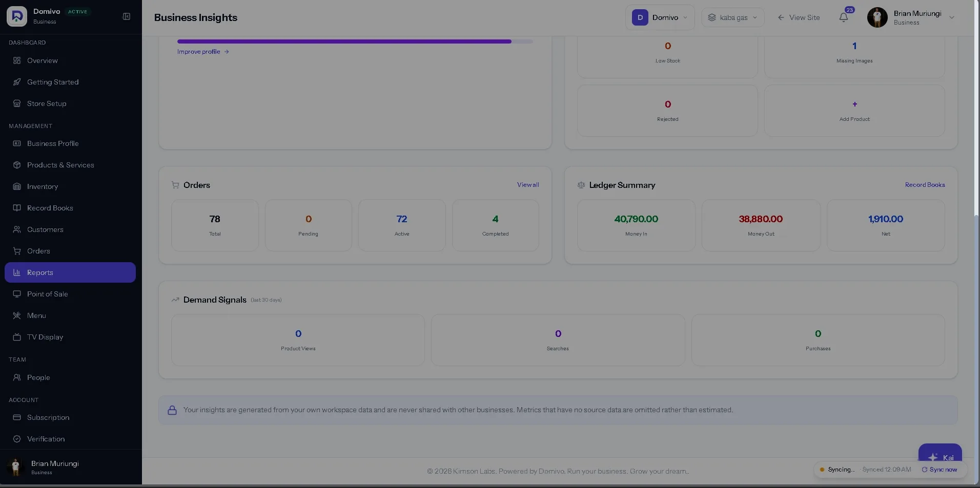
Task: Open Store Setup page
Action: click(x=70, y=103)
